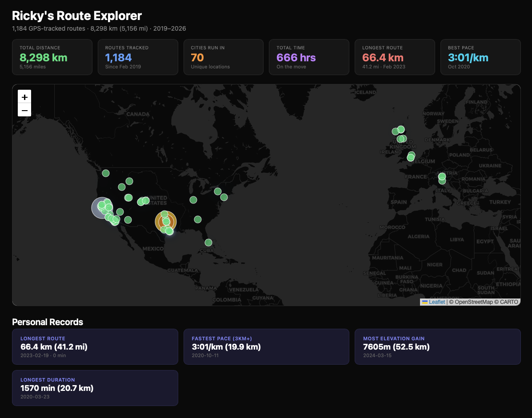
Task: Click the BEST PACE stat card
Action: coord(480,57)
